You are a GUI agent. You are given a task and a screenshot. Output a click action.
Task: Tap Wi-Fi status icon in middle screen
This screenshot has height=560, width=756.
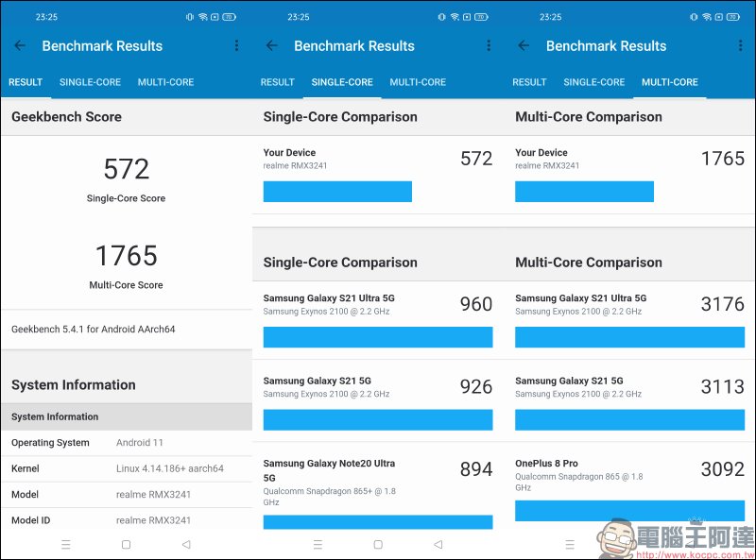click(455, 17)
